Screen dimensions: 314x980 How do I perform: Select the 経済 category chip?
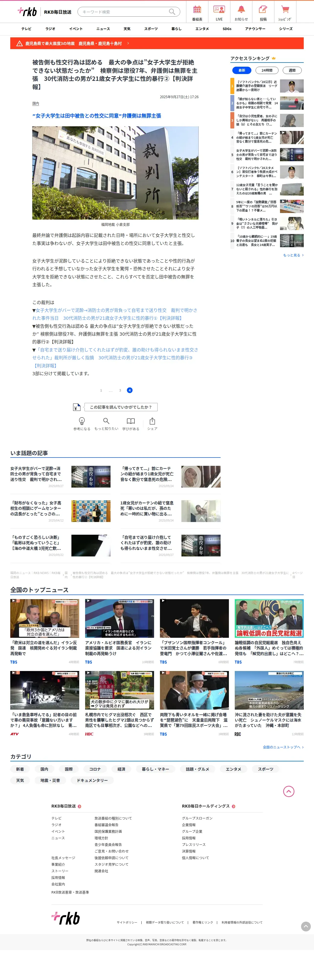[122, 769]
